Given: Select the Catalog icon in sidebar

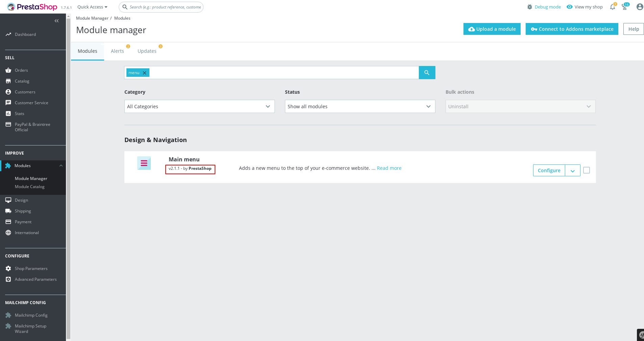Looking at the screenshot, I should (x=8, y=81).
